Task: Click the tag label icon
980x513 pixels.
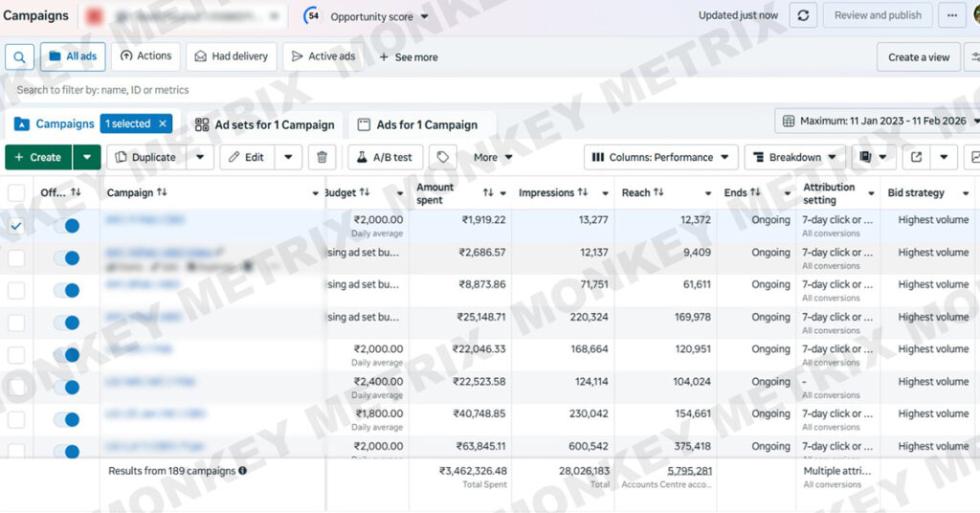Action: click(442, 157)
